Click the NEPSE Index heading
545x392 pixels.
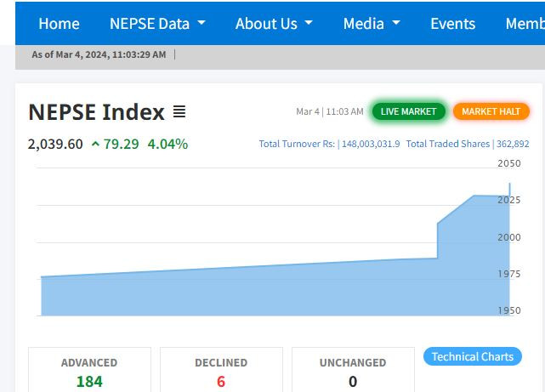(x=96, y=112)
